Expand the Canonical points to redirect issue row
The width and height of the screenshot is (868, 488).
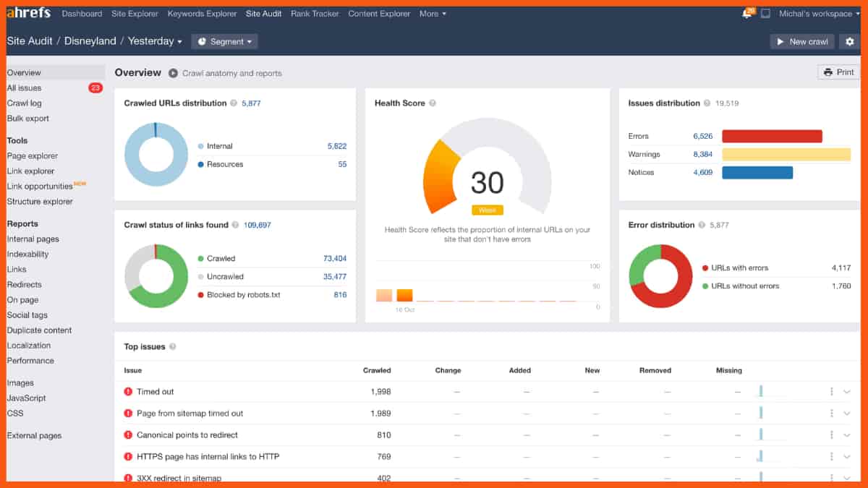[x=848, y=435]
